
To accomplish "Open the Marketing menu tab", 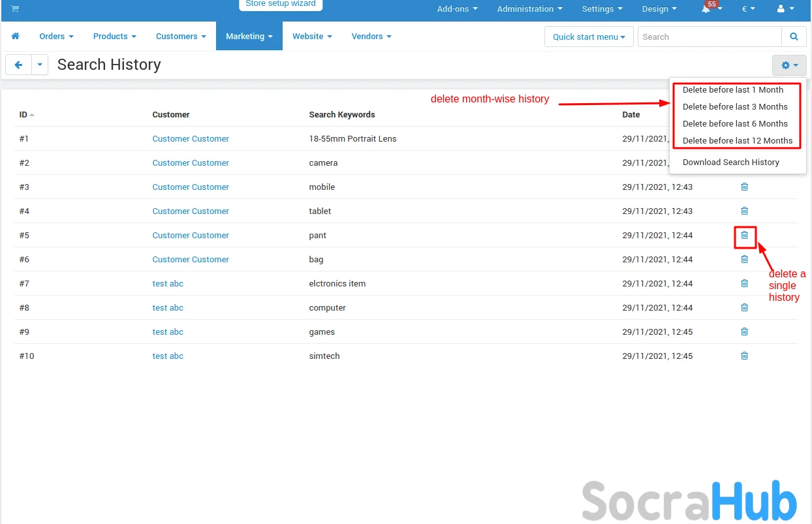I will [x=249, y=36].
